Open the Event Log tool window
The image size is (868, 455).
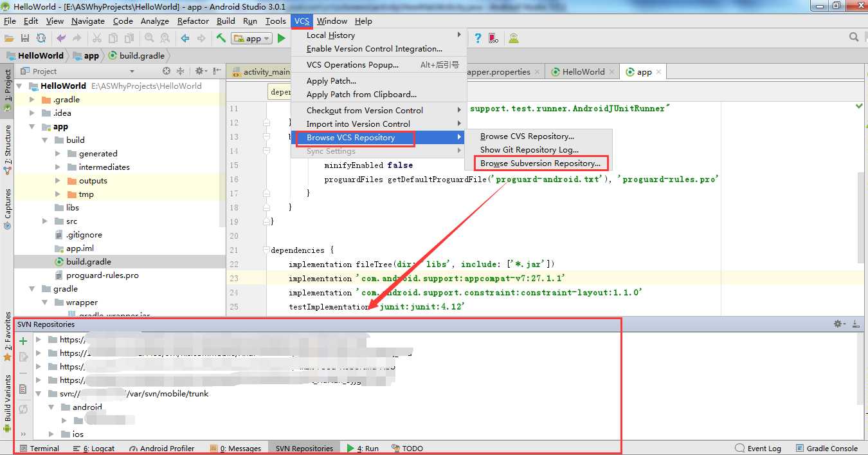(x=759, y=449)
